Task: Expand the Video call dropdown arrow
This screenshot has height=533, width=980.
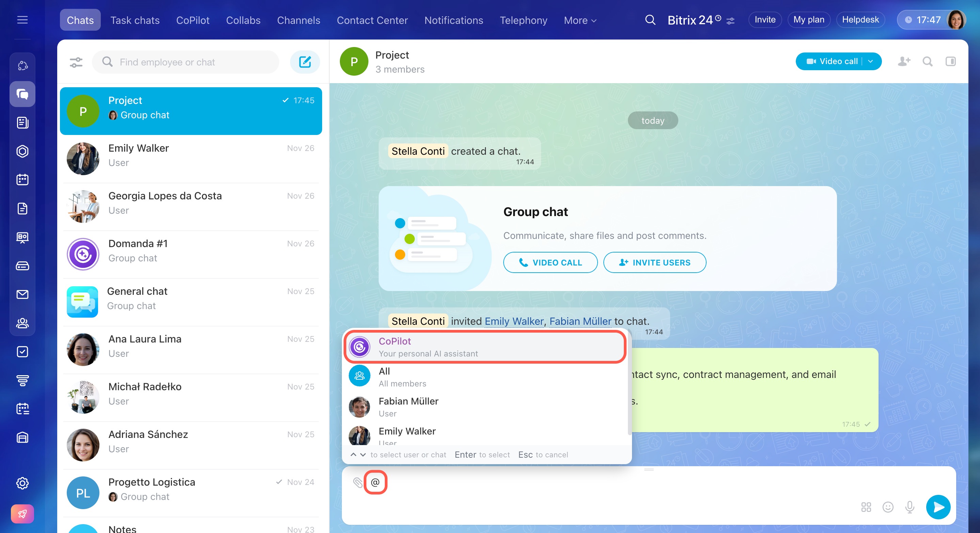Action: pyautogui.click(x=871, y=61)
